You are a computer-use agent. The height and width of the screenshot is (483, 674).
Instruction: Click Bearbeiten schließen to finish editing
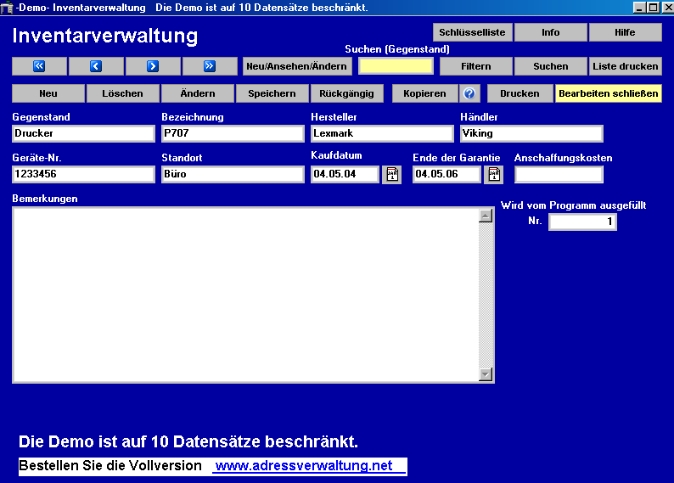[x=608, y=94]
